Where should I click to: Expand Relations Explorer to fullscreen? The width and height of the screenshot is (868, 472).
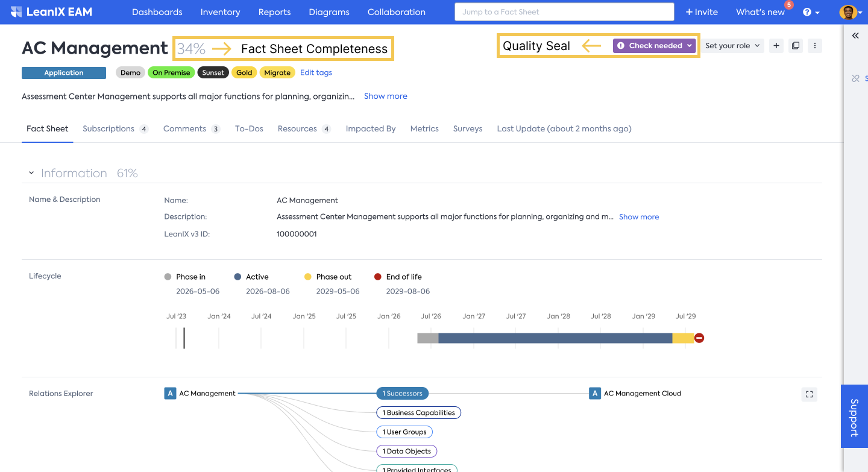click(810, 394)
